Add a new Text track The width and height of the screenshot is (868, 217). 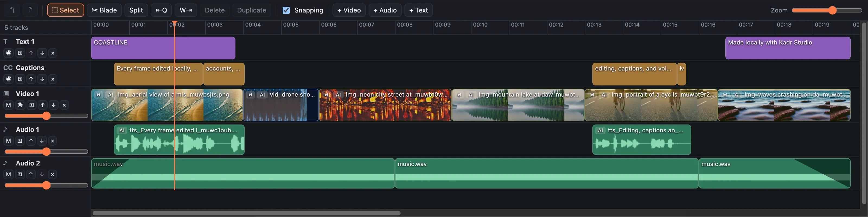419,10
